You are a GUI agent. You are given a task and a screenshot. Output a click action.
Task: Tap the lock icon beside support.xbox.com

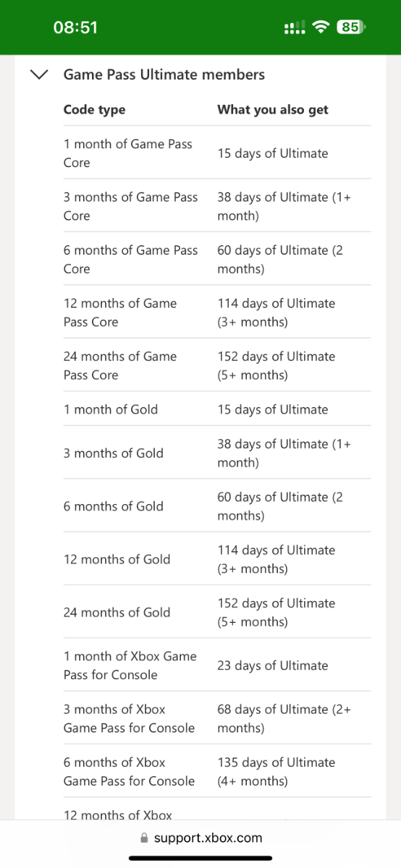(x=144, y=838)
